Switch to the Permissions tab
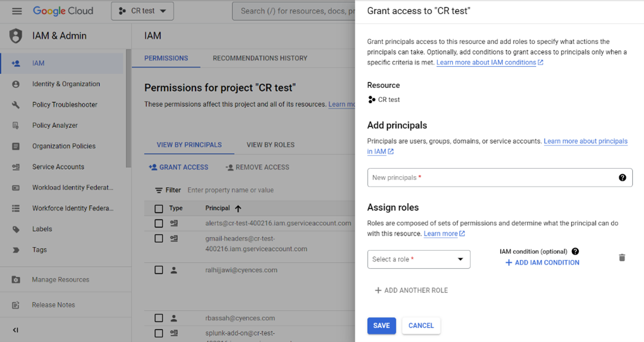 pyautogui.click(x=166, y=59)
